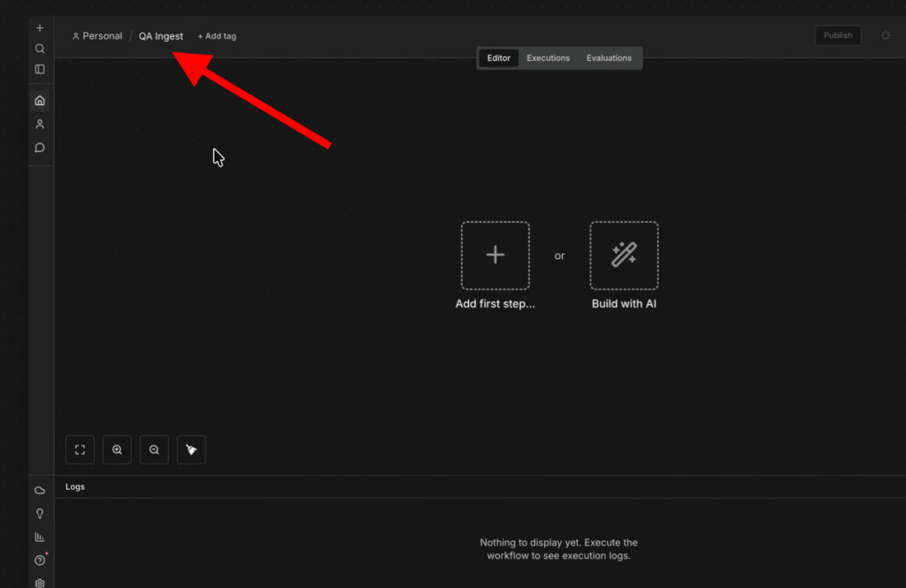Zoom in on the workflow canvas

point(117,449)
